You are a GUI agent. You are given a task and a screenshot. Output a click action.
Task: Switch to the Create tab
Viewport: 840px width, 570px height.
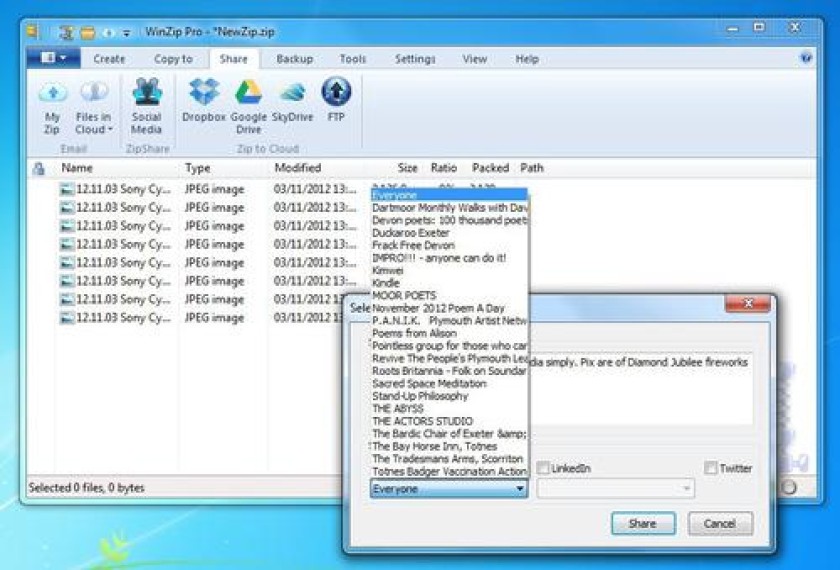point(109,59)
